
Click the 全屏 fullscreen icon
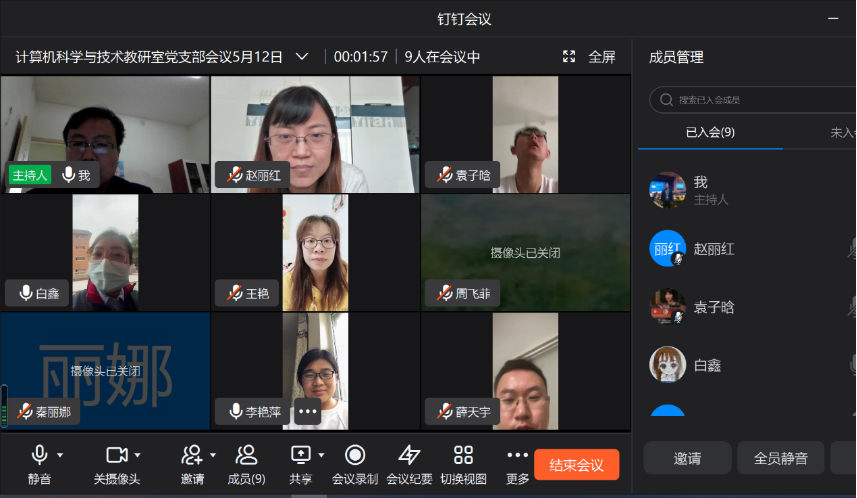569,57
